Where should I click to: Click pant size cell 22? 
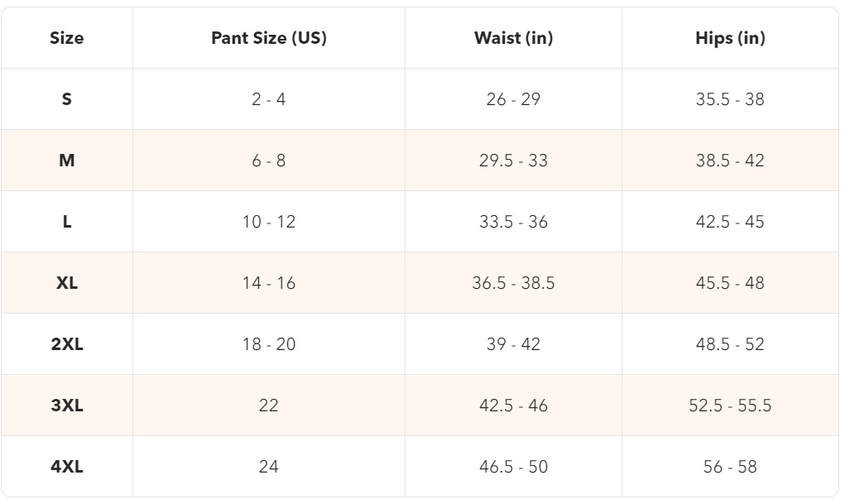tap(269, 406)
